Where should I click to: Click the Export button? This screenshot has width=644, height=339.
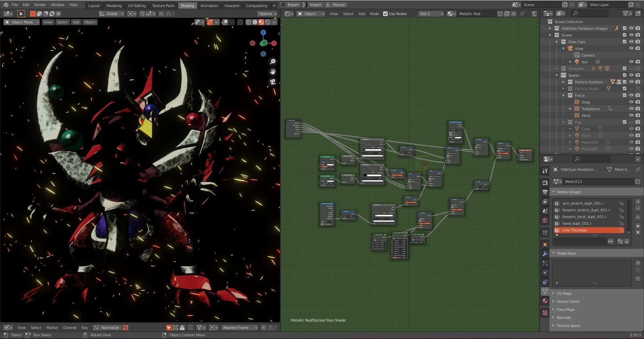[x=290, y=5]
